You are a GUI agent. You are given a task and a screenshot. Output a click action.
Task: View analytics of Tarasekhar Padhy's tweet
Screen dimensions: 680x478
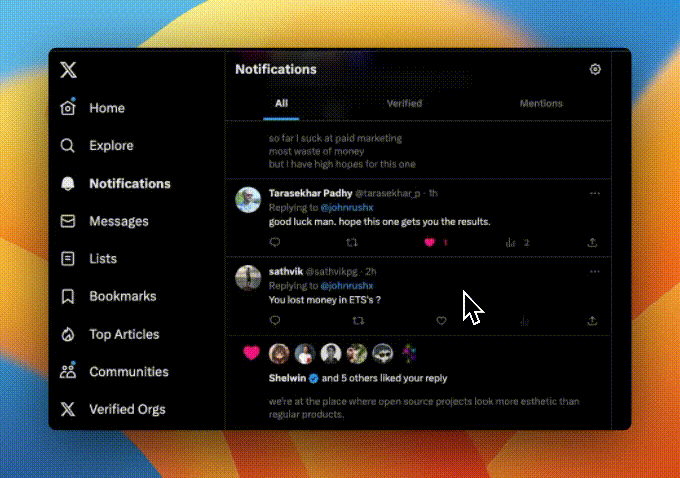(511, 242)
